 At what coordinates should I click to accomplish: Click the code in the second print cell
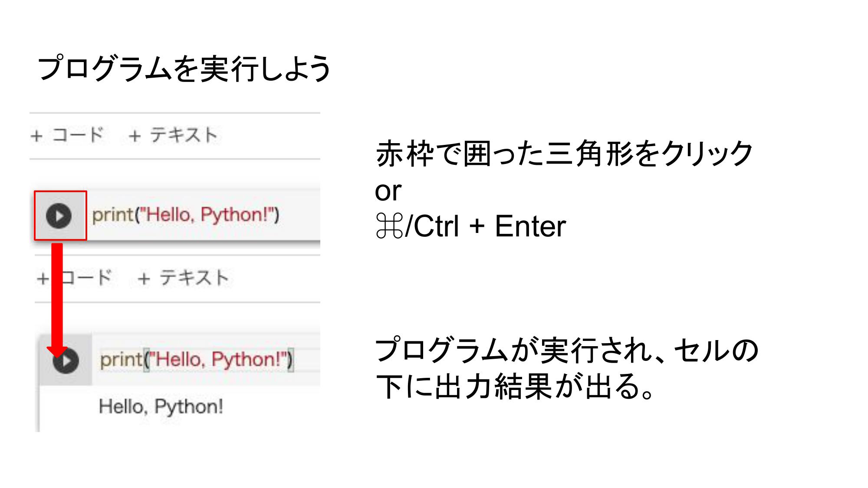(x=197, y=360)
